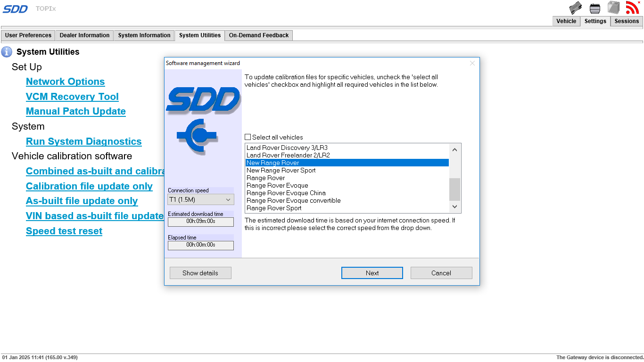Open the Connection speed dropdown
Image resolution: width=644 pixels, height=362 pixels.
pyautogui.click(x=201, y=199)
